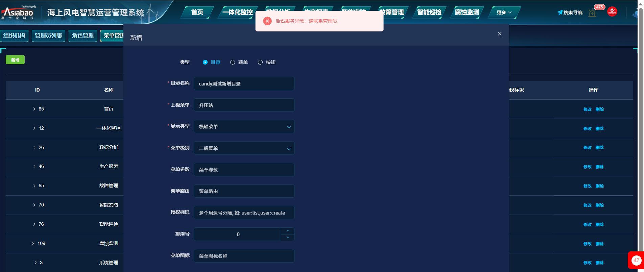Dismiss the red error icon in alert
The height and width of the screenshot is (272, 644).
pyautogui.click(x=267, y=21)
